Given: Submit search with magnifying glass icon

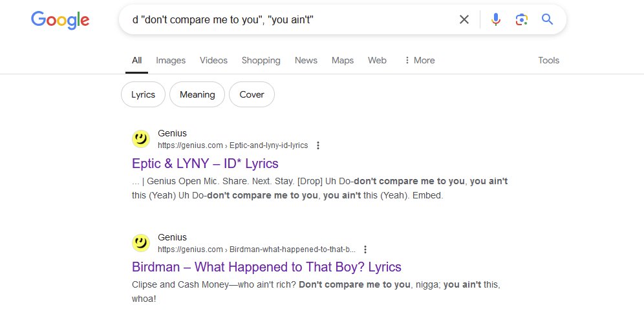Looking at the screenshot, I should tap(547, 19).
